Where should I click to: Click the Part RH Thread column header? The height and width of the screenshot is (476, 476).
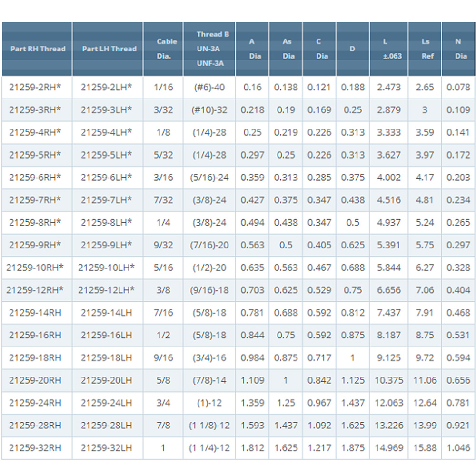click(37, 49)
